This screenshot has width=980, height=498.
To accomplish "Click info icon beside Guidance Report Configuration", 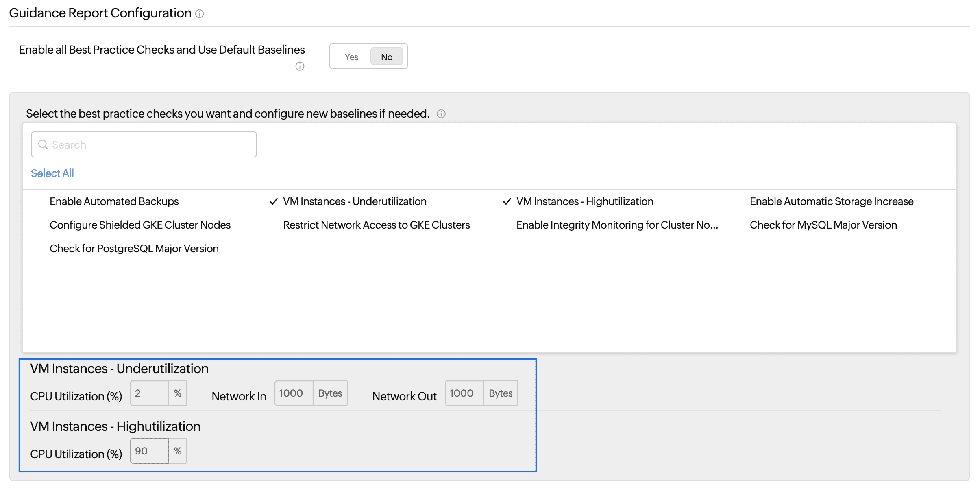I will coord(199,14).
